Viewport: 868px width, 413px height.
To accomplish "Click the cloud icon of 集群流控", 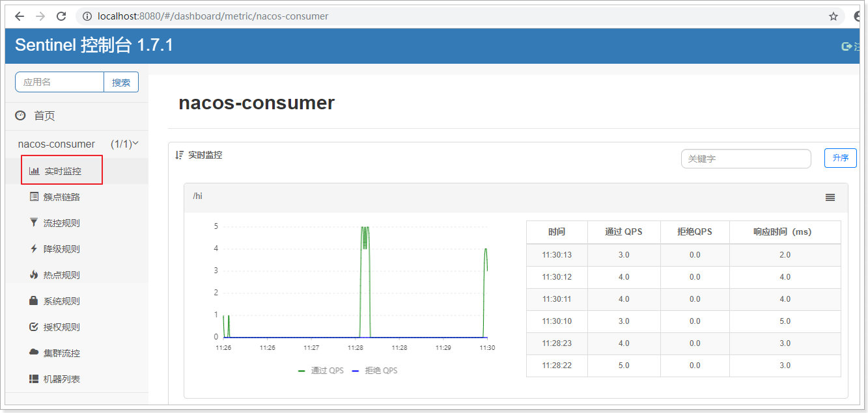I will [x=34, y=353].
